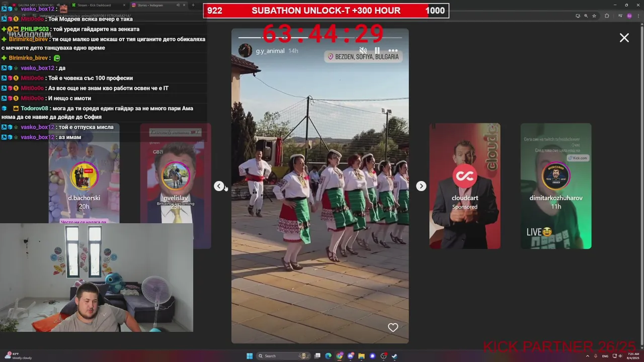This screenshot has height=362, width=644.
Task: Like the story with the heart icon
Action: (x=393, y=328)
